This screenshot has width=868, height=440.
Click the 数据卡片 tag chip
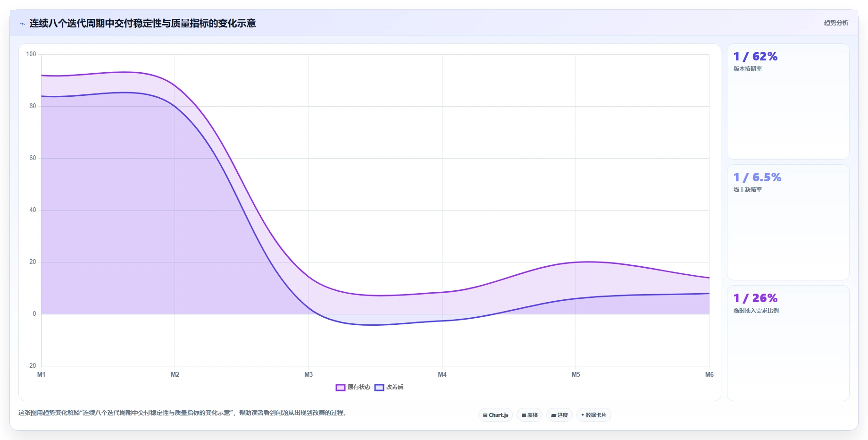pos(593,415)
